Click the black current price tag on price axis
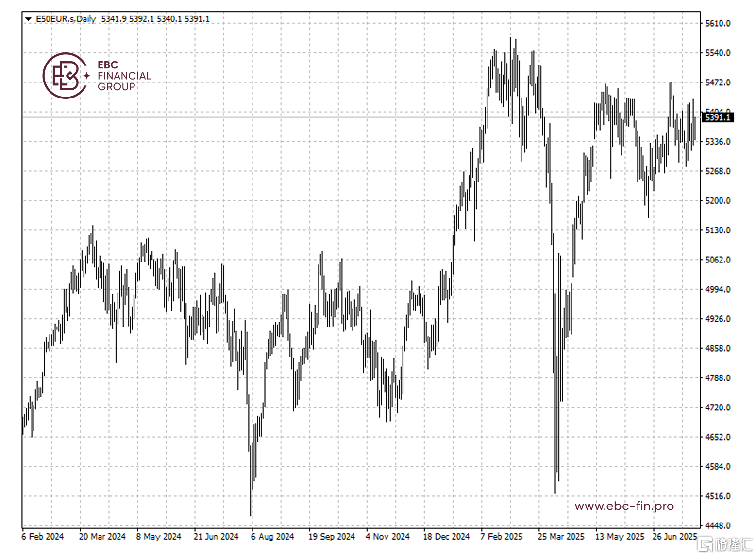Viewport: 756px width, 556px height. (x=718, y=117)
